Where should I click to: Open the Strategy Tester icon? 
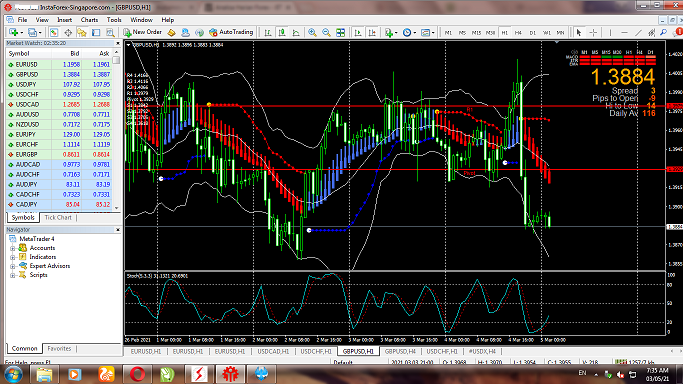110,33
